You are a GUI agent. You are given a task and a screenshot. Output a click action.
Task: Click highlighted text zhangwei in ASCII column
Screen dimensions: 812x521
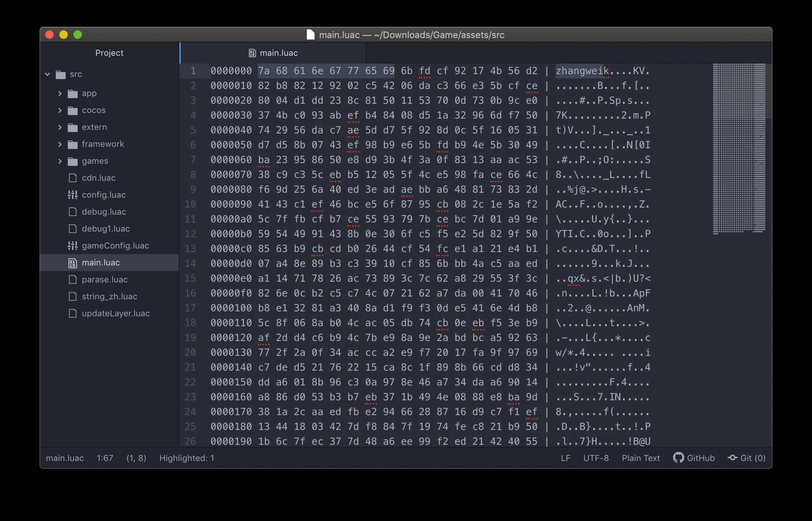(579, 71)
